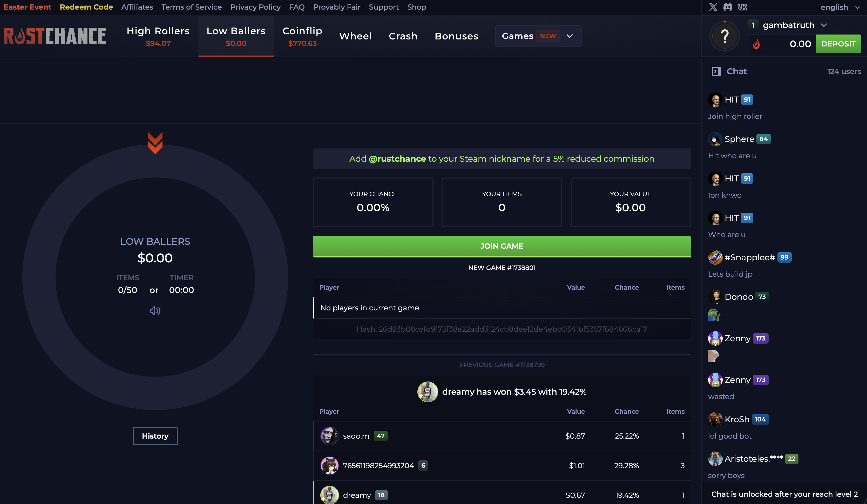This screenshot has height=504, width=867.
Task: Open Terms of Service link
Action: point(192,7)
